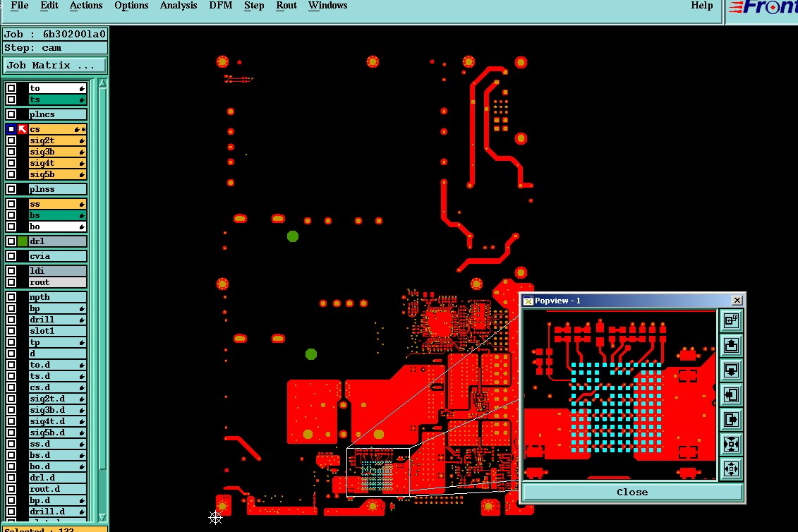
Task: Click the layer list vertical scrollbar track
Action: (102, 301)
